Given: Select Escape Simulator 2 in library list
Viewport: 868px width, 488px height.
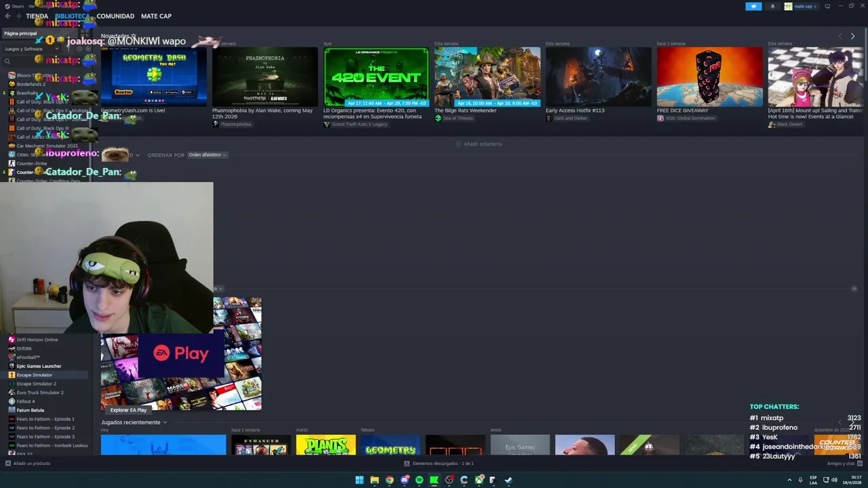Looking at the screenshot, I should [x=36, y=384].
